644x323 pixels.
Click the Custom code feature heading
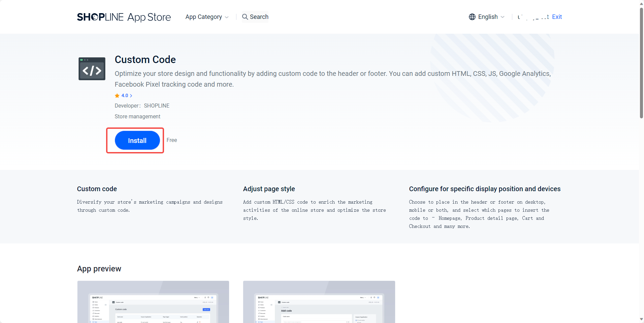coord(97,189)
